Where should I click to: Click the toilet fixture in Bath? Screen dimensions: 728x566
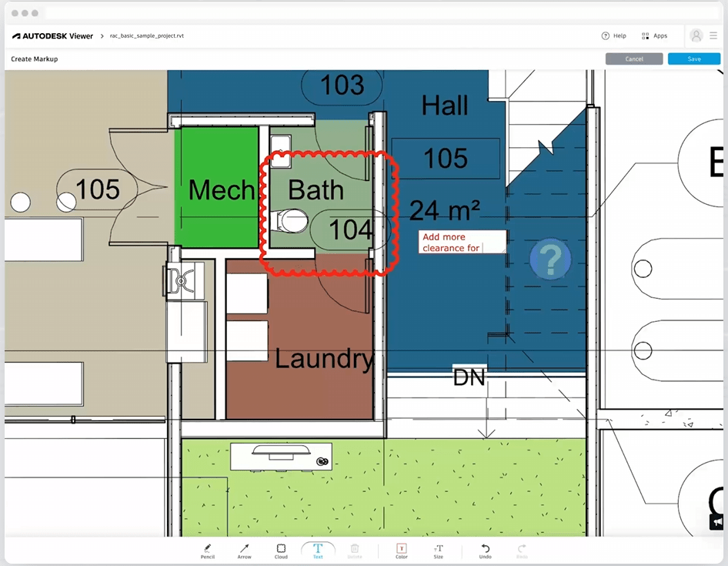click(x=289, y=221)
